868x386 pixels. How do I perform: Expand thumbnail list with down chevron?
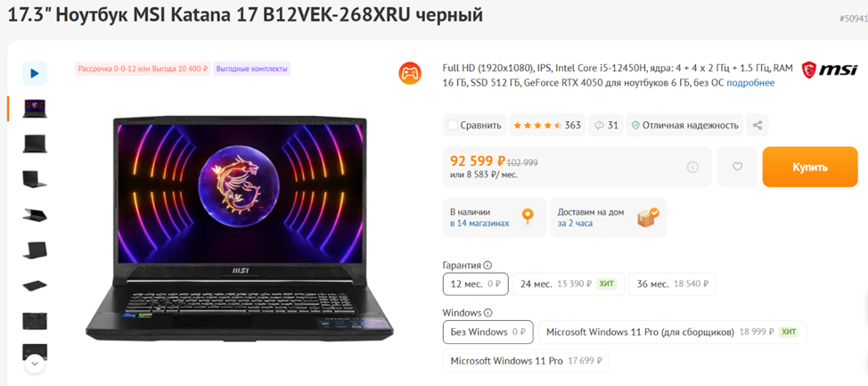coord(35,364)
